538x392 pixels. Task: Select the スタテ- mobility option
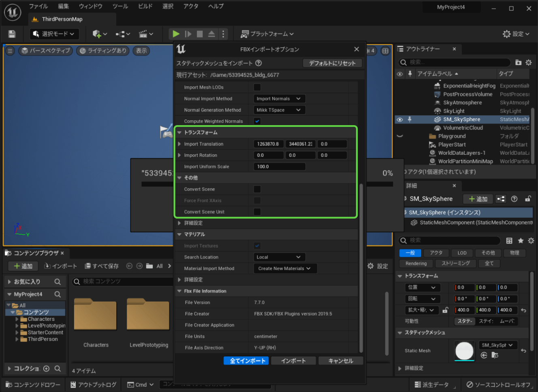(465, 321)
